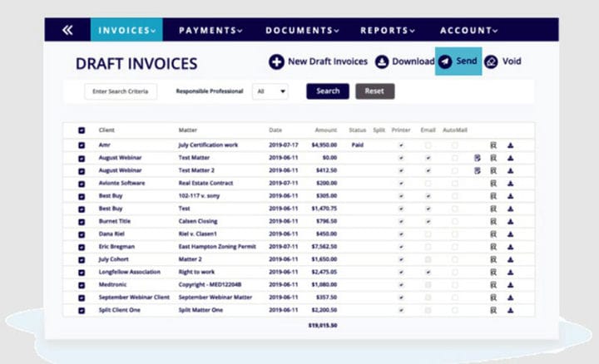Enable Email checkbox for Amr row

(x=428, y=145)
